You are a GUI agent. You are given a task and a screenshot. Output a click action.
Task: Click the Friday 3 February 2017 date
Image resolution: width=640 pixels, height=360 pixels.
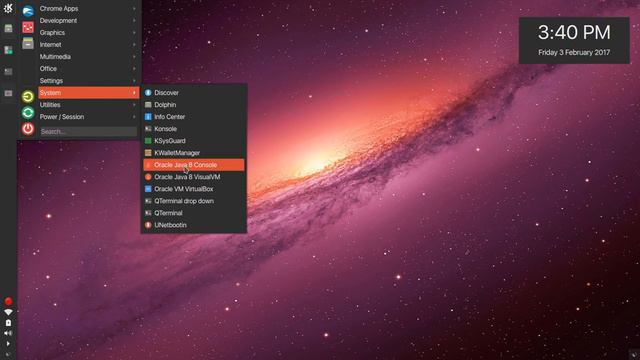coord(574,52)
